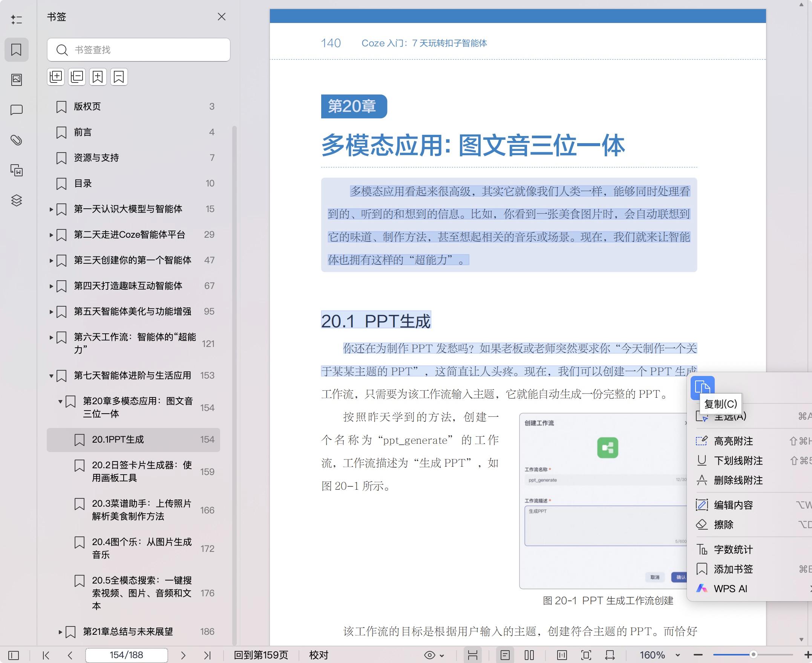Expand 第三天创建你的第一个智能体 bookmark

51,260
